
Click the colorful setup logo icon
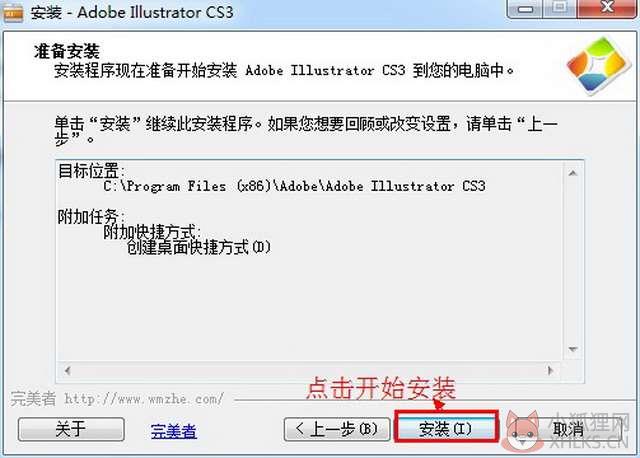coord(598,66)
